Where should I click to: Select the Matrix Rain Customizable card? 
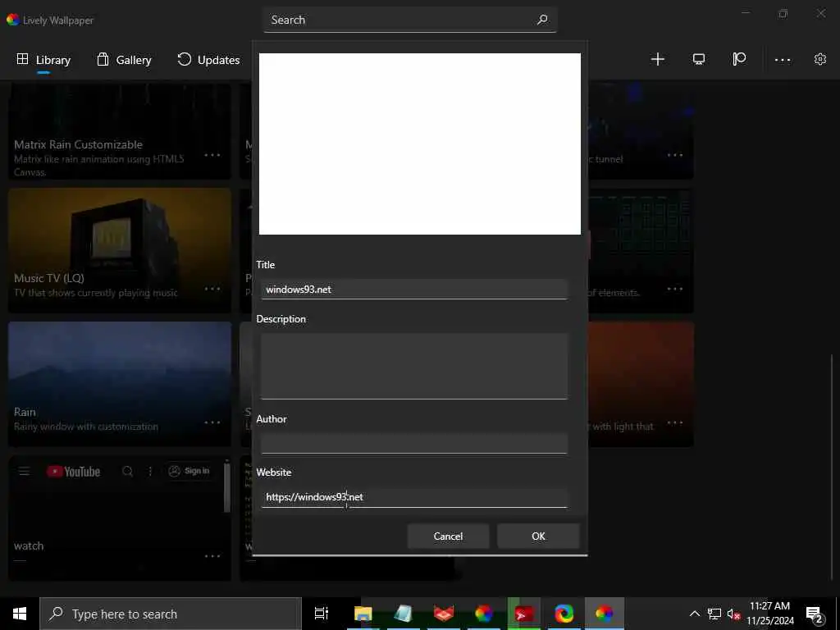[x=120, y=130]
